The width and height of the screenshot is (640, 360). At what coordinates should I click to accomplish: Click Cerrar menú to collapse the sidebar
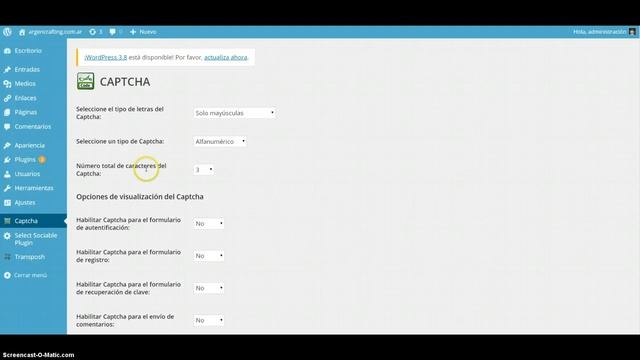point(31,276)
